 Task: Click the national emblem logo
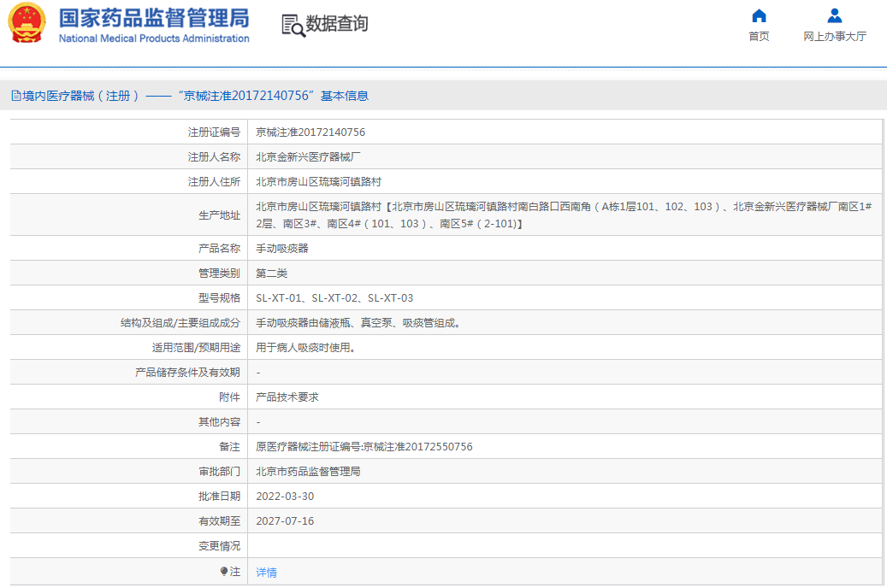tap(27, 24)
